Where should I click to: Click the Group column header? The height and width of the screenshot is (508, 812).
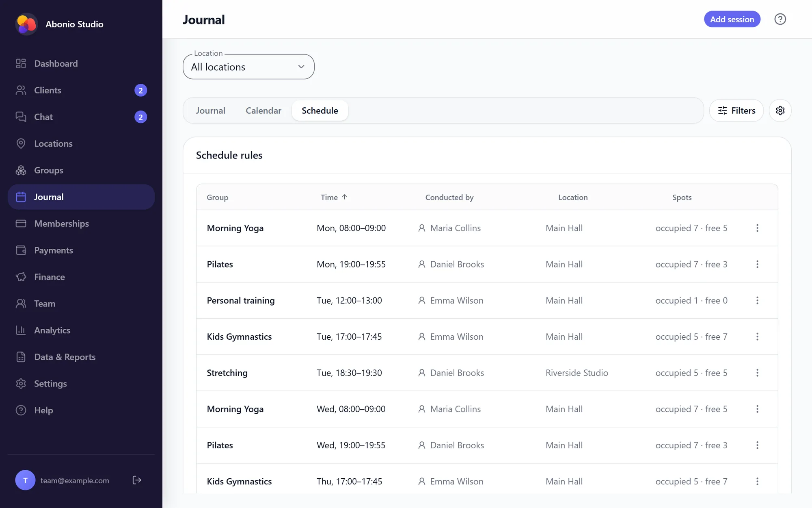(x=218, y=197)
